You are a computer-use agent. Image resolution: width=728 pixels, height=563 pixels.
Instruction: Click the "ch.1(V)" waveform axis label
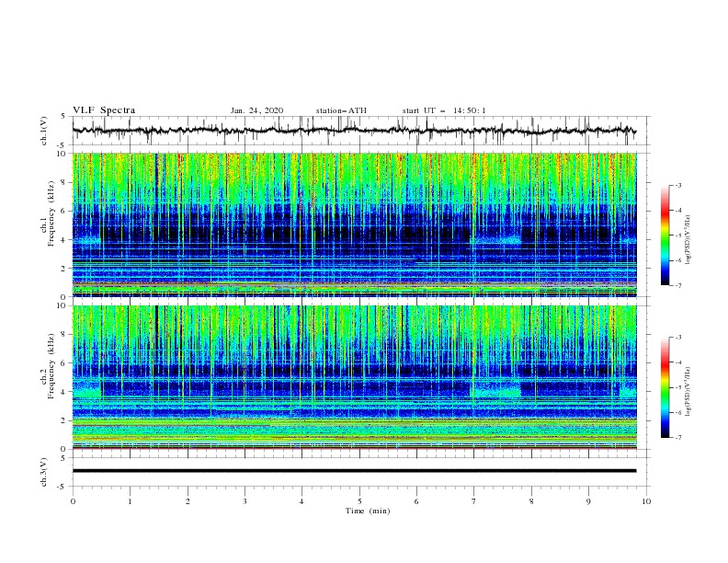44,131
